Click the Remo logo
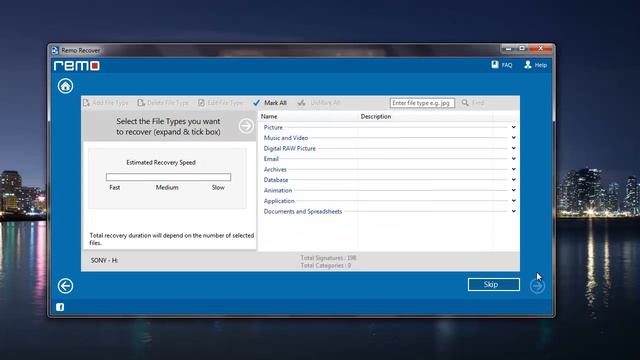 tap(77, 66)
